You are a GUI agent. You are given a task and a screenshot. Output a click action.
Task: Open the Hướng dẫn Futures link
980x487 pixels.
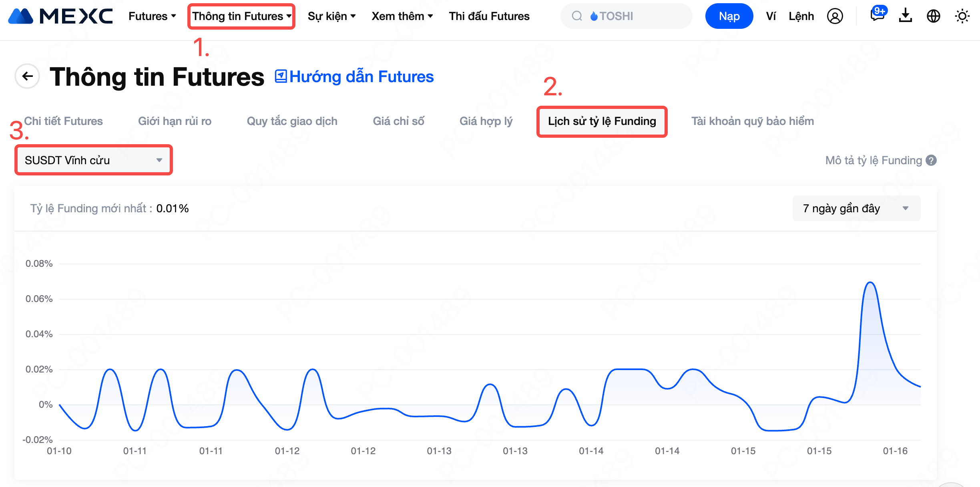click(x=354, y=76)
